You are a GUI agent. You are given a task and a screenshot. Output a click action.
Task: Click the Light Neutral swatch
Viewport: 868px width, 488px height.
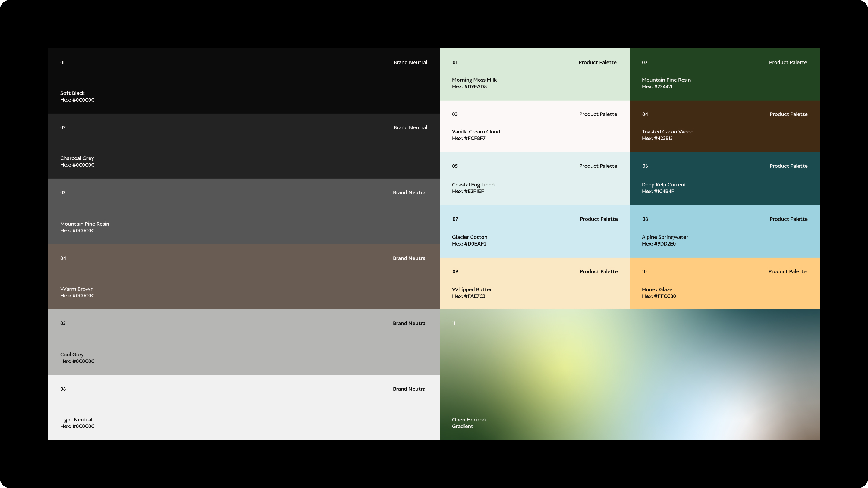[244, 407]
